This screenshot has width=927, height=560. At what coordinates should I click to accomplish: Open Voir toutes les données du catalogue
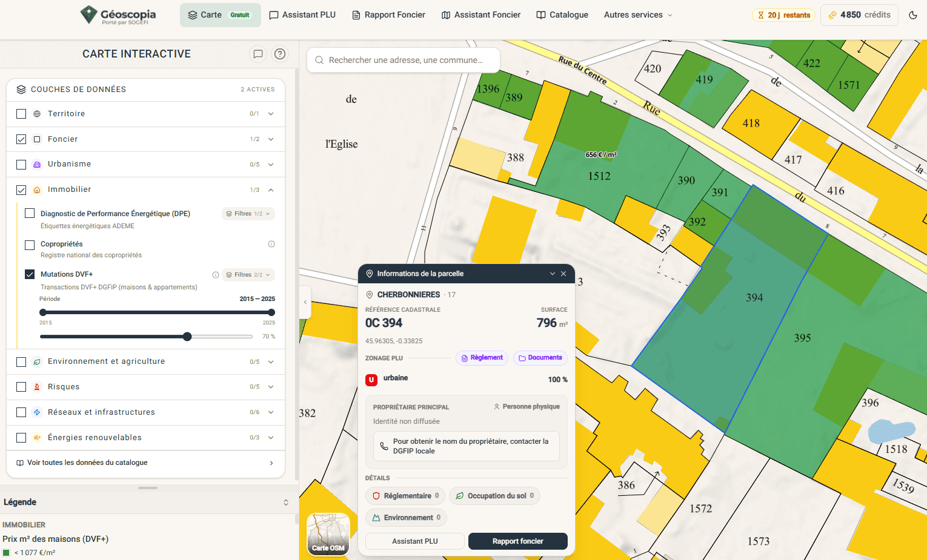pos(145,463)
